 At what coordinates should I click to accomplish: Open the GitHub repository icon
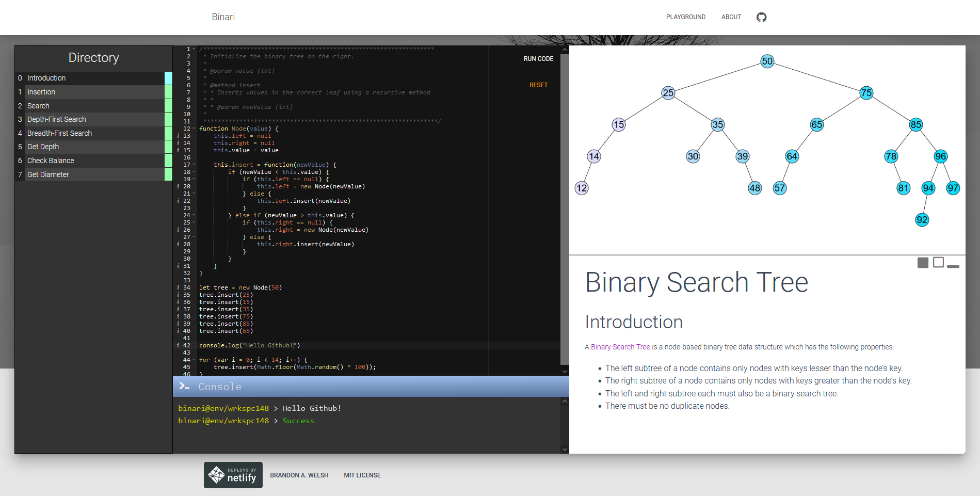(x=761, y=17)
